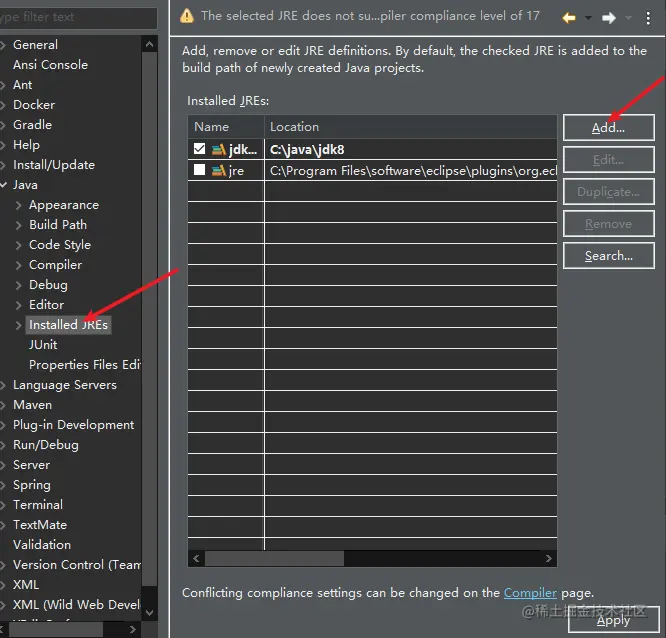
Task: Click tree scrollbar down arrow
Action: [x=149, y=613]
